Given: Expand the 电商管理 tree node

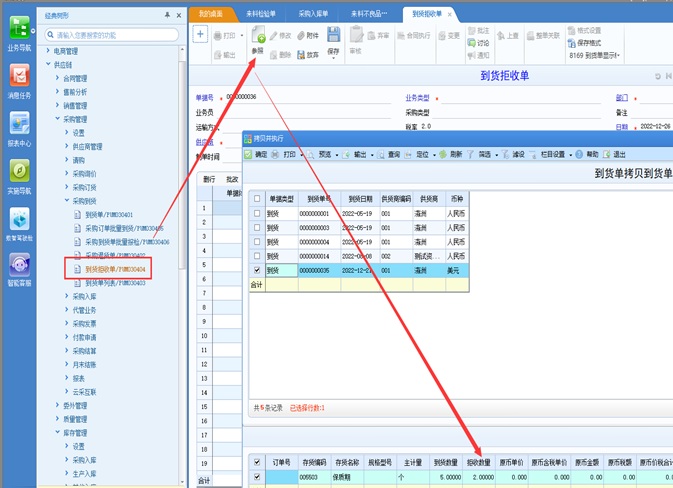Looking at the screenshot, I should [48, 51].
